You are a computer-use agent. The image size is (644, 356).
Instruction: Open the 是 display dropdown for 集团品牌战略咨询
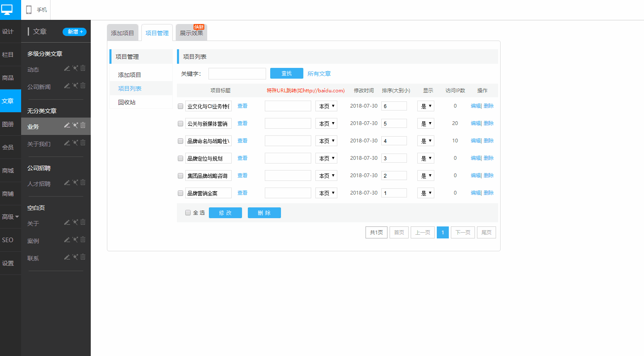(x=426, y=176)
